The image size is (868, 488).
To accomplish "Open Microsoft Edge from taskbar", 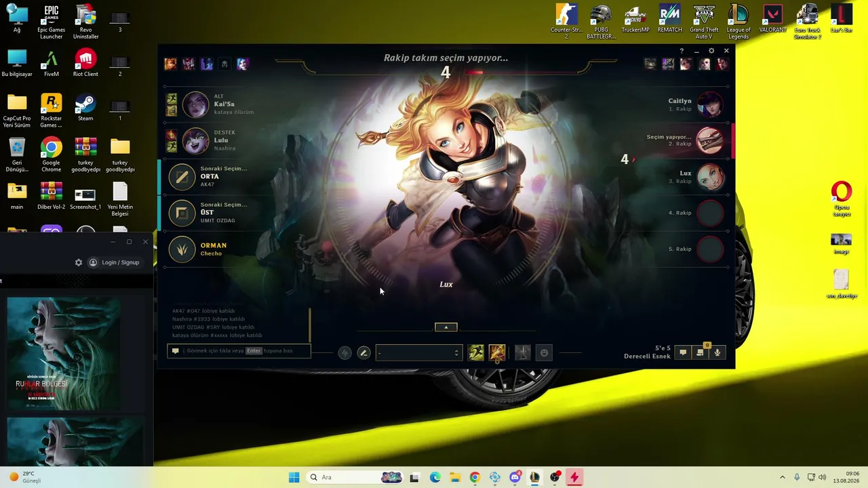I will pos(435,477).
